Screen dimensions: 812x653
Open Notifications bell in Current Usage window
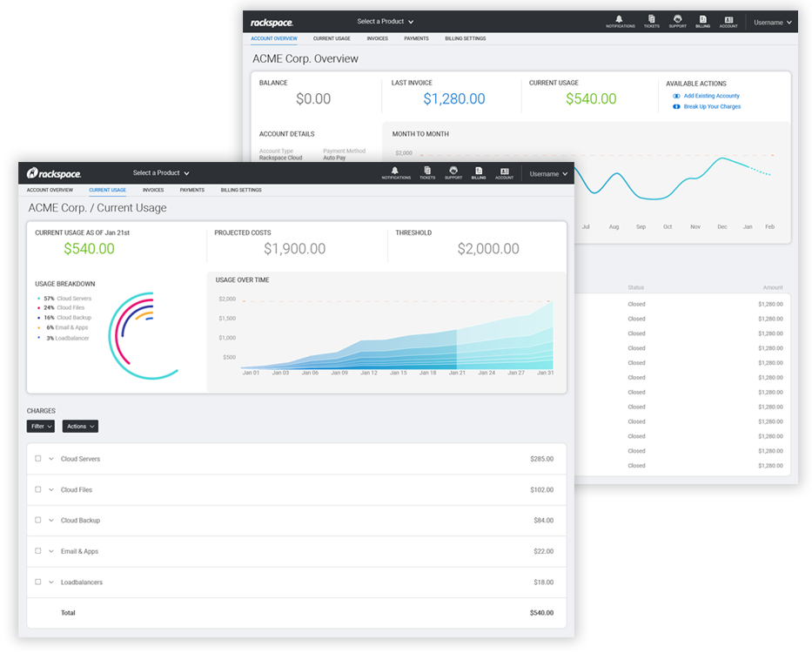coord(396,173)
